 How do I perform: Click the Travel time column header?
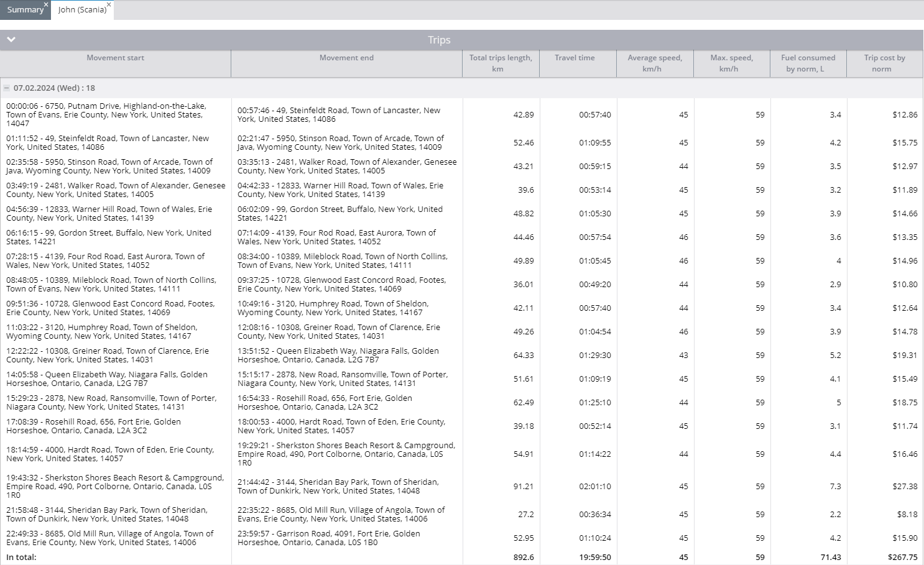click(x=575, y=58)
